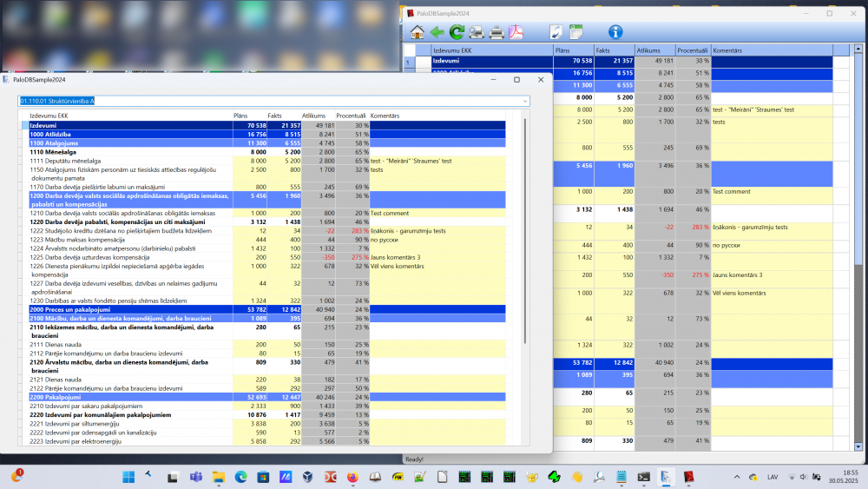Open Firefox from taskbar
The width and height of the screenshot is (868, 489).
pos(352,477)
